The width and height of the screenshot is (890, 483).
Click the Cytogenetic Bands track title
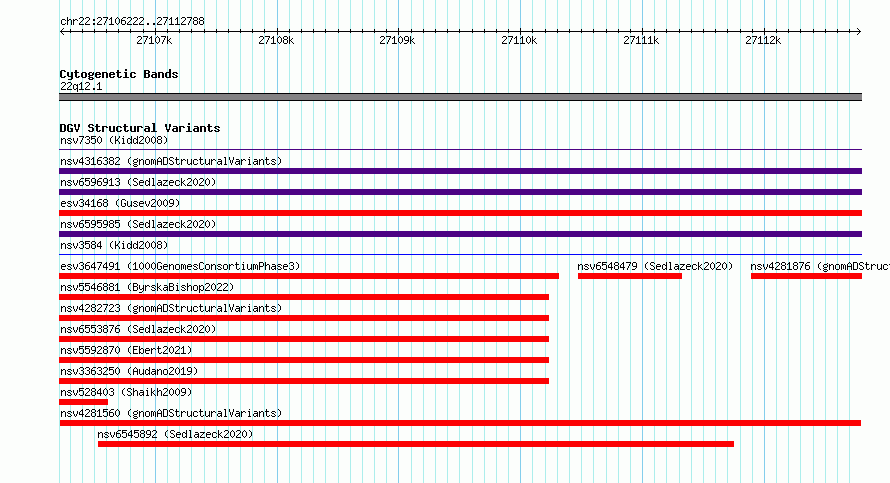119,74
